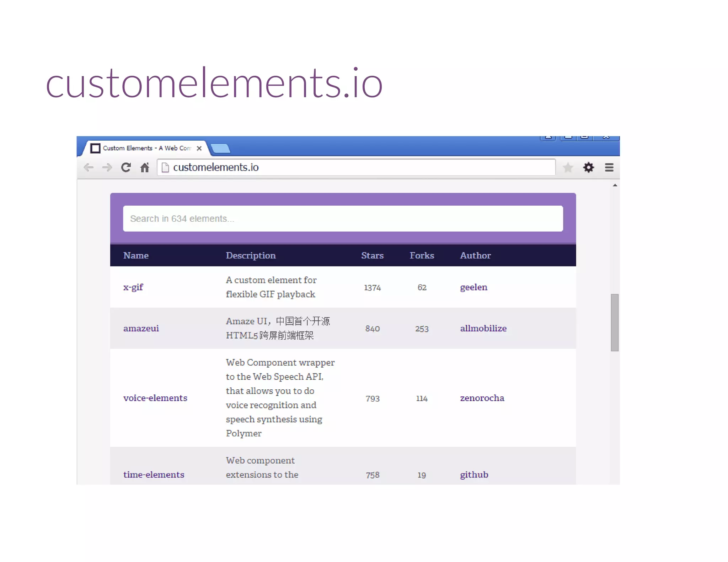Click the scrollbar up arrow

tap(615, 185)
